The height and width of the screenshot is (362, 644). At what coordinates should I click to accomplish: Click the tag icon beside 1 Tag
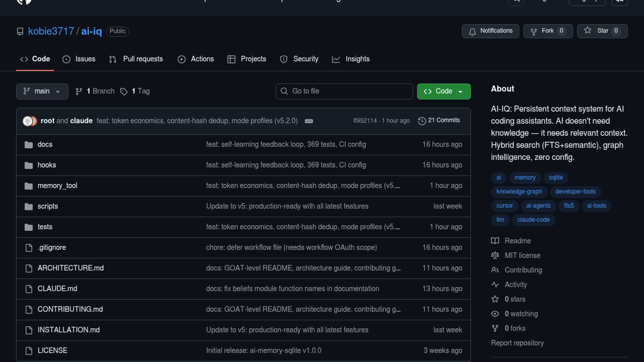[124, 92]
